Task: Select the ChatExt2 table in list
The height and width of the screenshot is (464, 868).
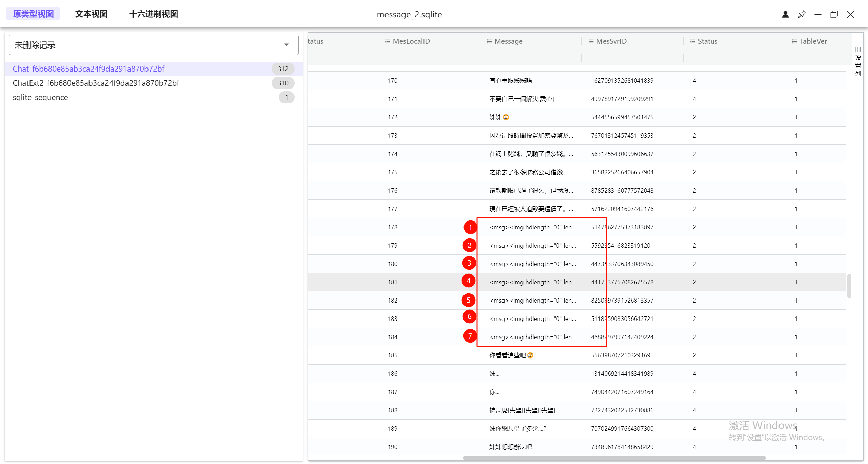Action: pyautogui.click(x=96, y=83)
